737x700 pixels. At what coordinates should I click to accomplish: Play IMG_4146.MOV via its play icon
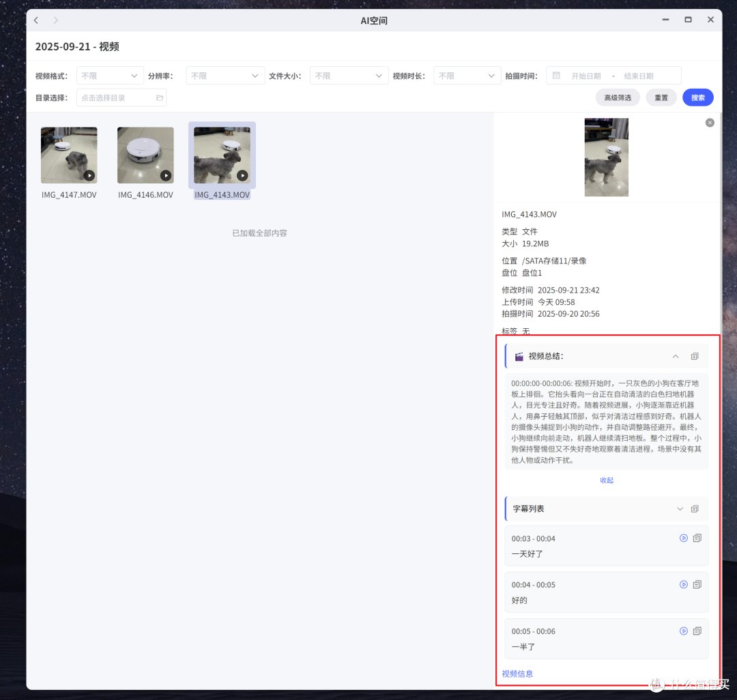(x=166, y=176)
